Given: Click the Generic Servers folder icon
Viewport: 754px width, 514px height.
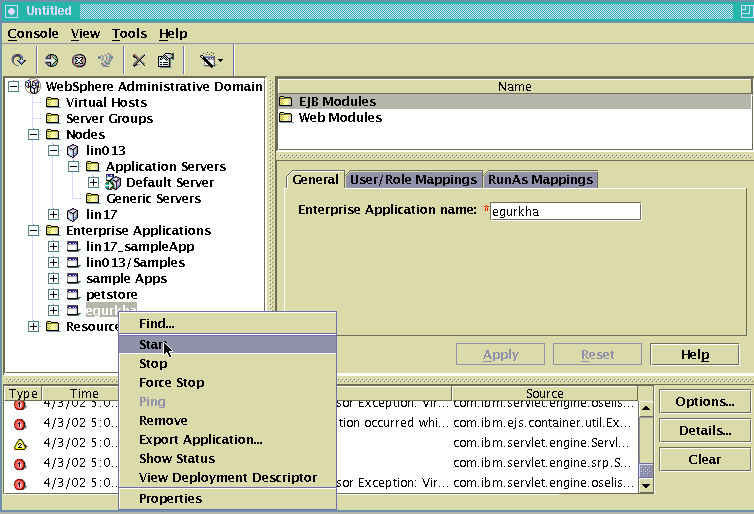Looking at the screenshot, I should click(x=92, y=198).
